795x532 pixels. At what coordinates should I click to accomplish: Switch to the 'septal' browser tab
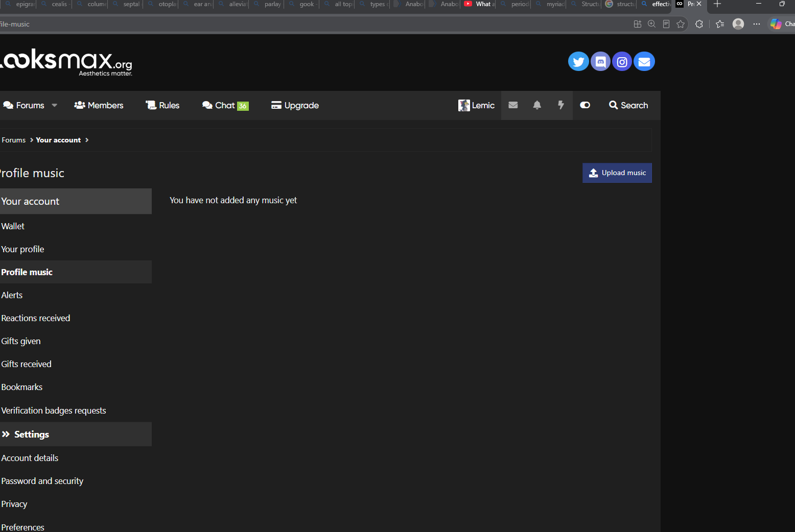tap(126, 4)
